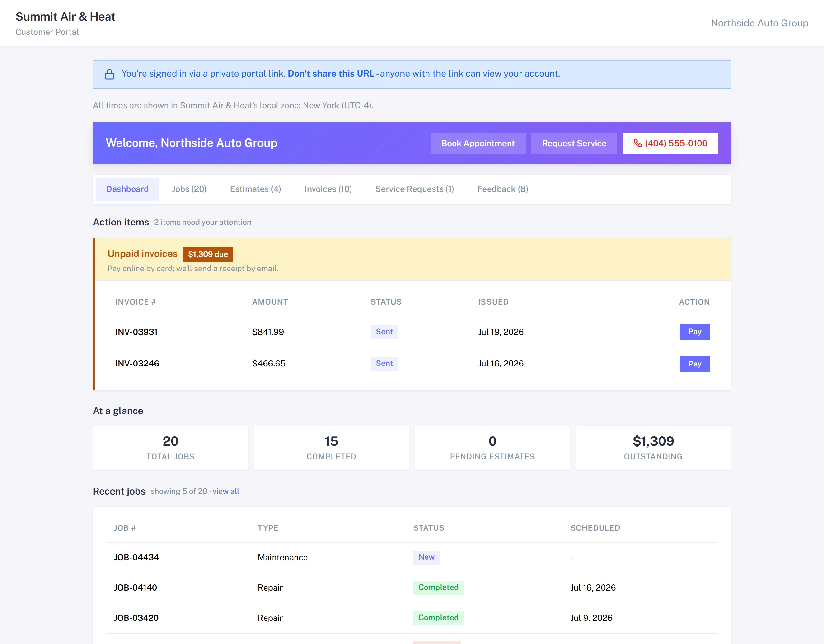Click the Completed badge for JOB-04140
824x644 pixels.
click(438, 587)
